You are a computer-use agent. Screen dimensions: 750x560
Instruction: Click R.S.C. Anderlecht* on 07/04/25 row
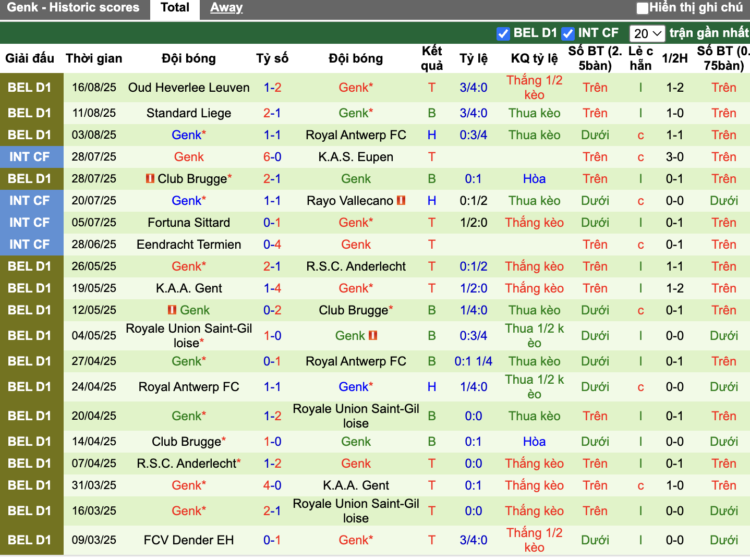pos(189,464)
